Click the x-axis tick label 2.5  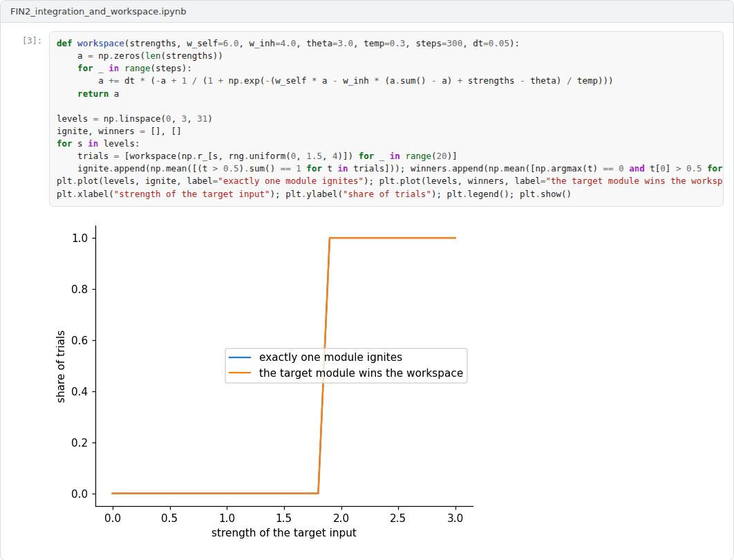[x=398, y=519]
